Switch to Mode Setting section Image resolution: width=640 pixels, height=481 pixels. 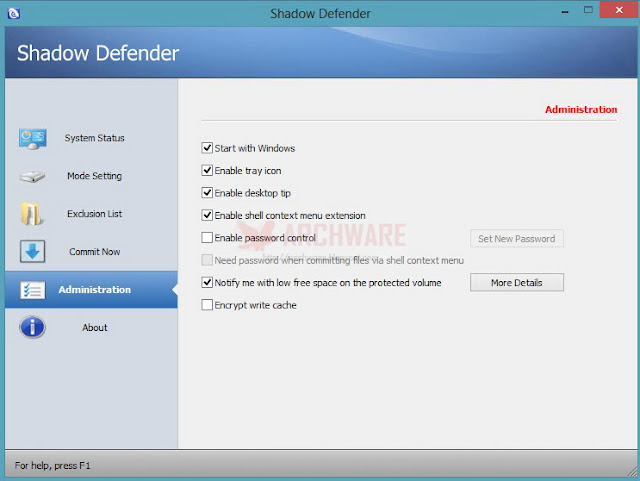coord(94,176)
